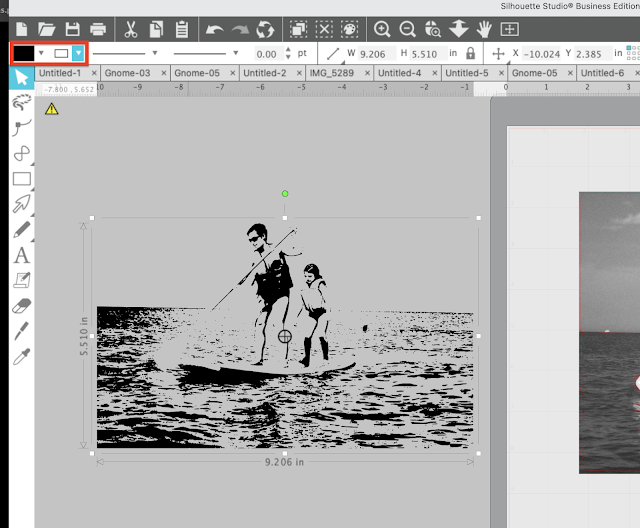The width and height of the screenshot is (640, 528).
Task: Copy selection with the copy icon
Action: [x=156, y=29]
